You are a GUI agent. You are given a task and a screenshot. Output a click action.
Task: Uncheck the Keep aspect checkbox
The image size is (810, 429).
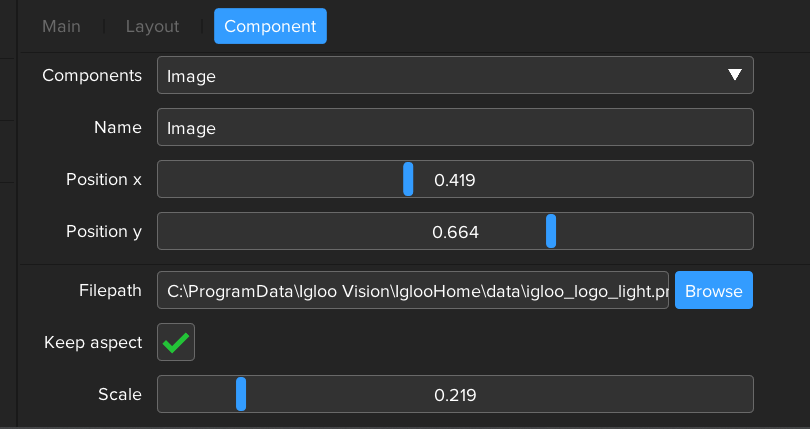click(x=176, y=342)
